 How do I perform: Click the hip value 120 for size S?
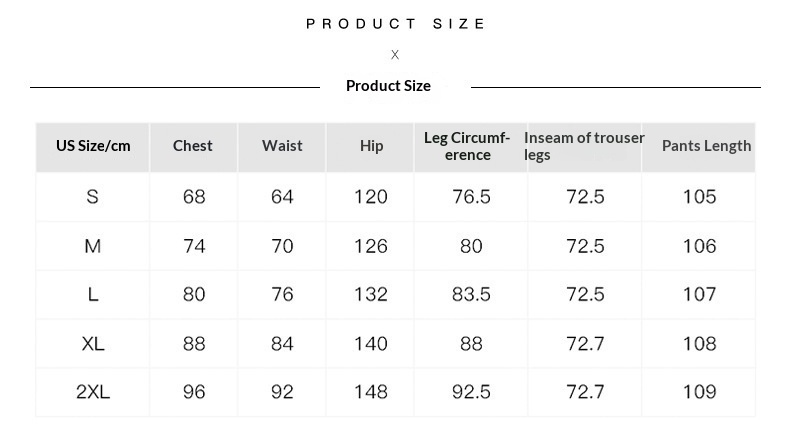(x=371, y=197)
